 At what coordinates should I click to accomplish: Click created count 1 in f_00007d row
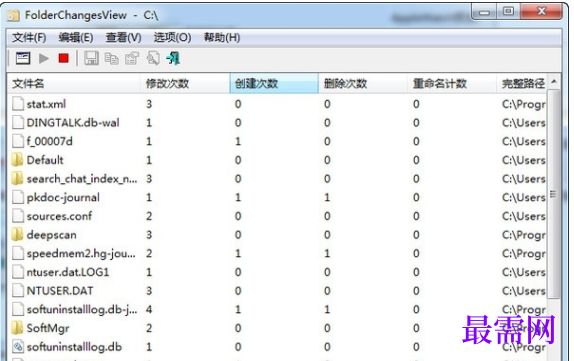pyautogui.click(x=238, y=141)
